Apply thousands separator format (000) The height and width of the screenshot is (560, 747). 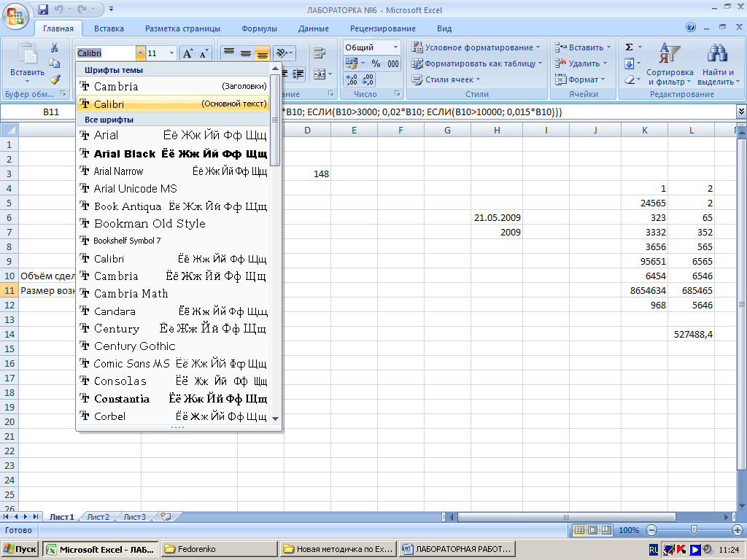(x=393, y=63)
